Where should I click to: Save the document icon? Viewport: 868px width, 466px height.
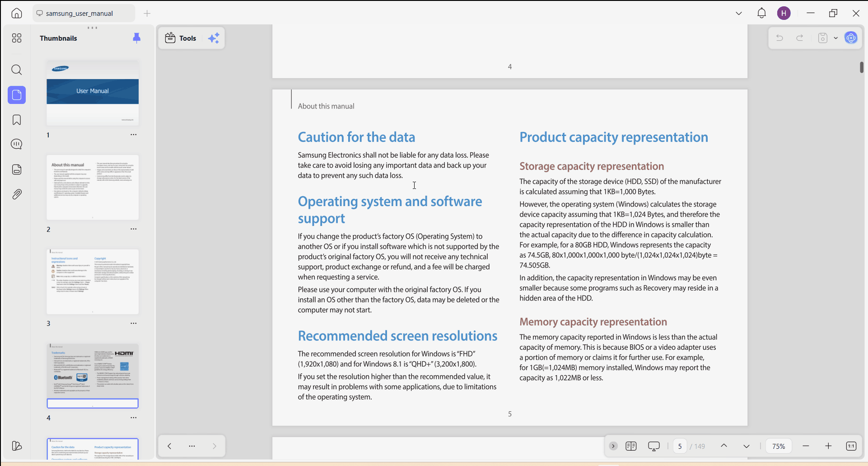pos(823,38)
